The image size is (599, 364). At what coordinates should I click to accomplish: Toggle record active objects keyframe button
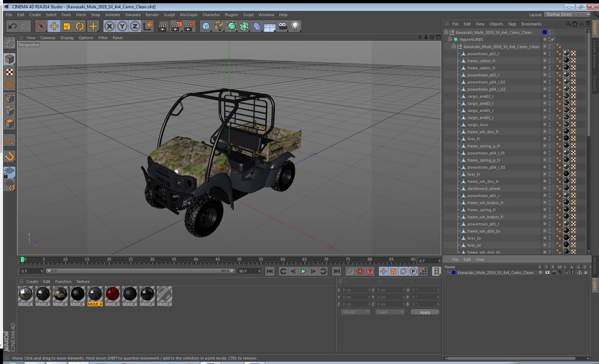coord(350,271)
